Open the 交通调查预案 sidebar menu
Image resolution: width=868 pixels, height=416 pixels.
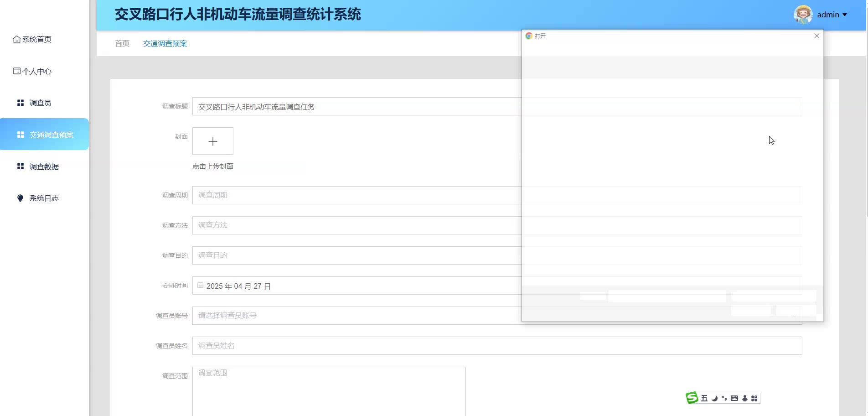pos(44,135)
